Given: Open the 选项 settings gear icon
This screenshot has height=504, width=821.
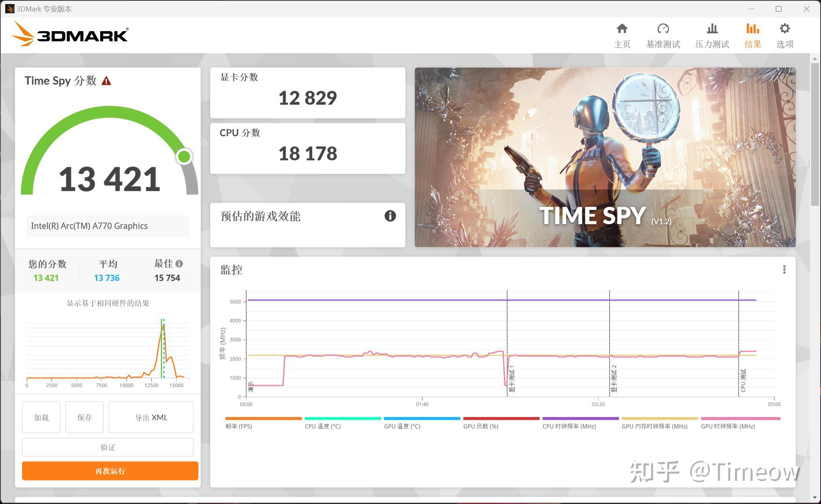Looking at the screenshot, I should (784, 35).
